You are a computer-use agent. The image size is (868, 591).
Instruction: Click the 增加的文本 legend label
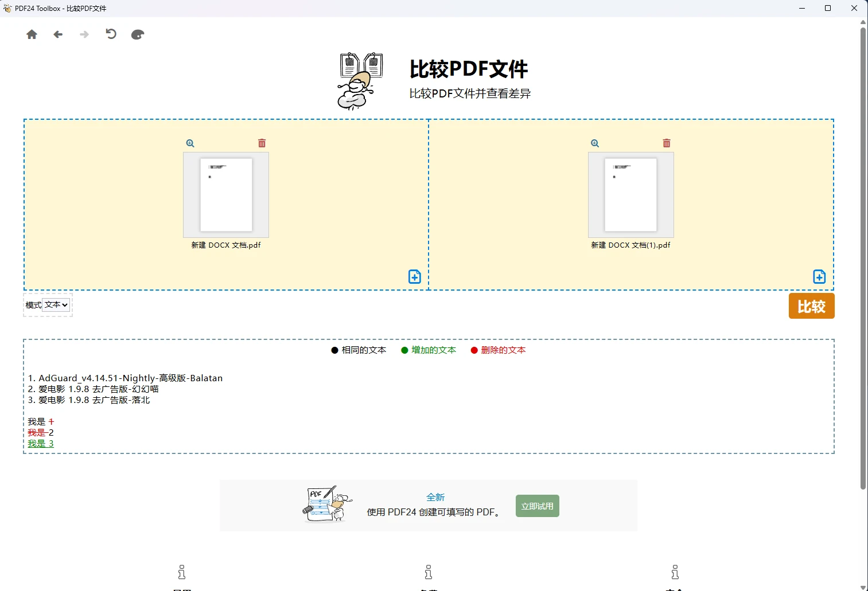pyautogui.click(x=433, y=350)
